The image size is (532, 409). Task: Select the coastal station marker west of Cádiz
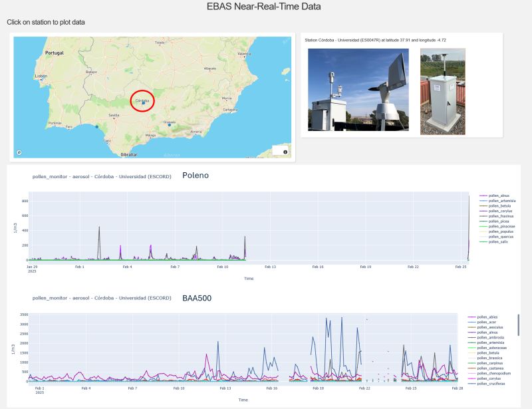tap(97, 126)
